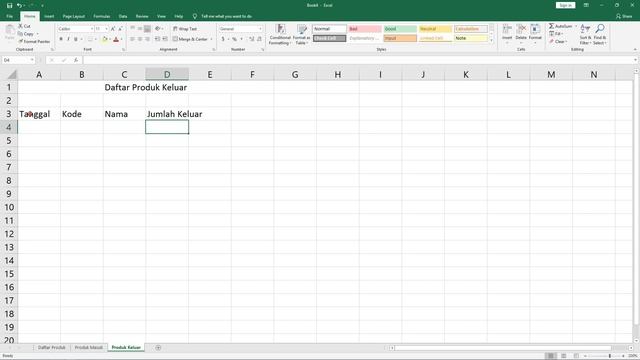
Task: Open the Name Box dropdown
Action: [x=32, y=60]
